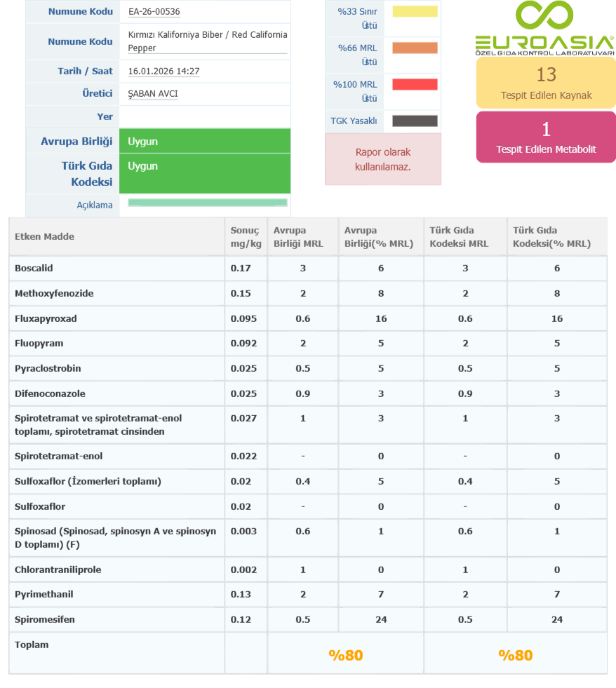
Task: Click the Avrupa Birliği Uygun status bar
Action: coord(205,142)
